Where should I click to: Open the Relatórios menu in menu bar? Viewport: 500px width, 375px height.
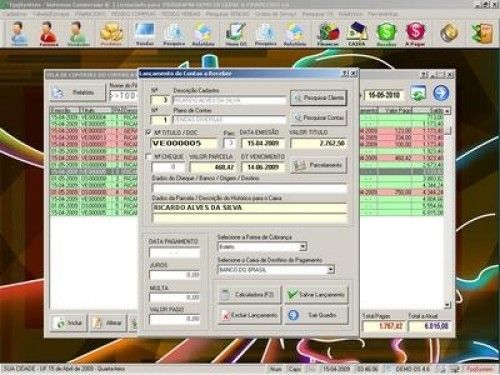pos(350,14)
